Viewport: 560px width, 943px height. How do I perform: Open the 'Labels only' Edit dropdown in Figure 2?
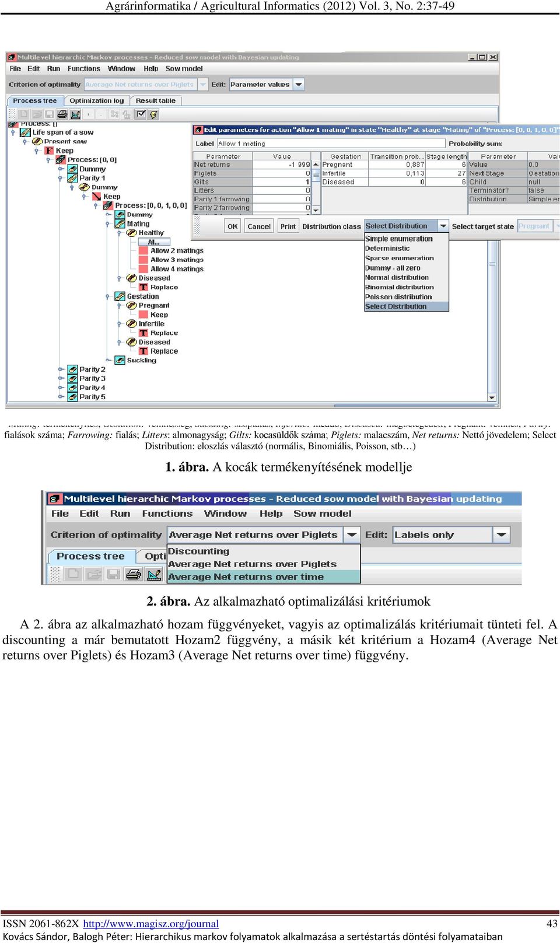[x=452, y=535]
